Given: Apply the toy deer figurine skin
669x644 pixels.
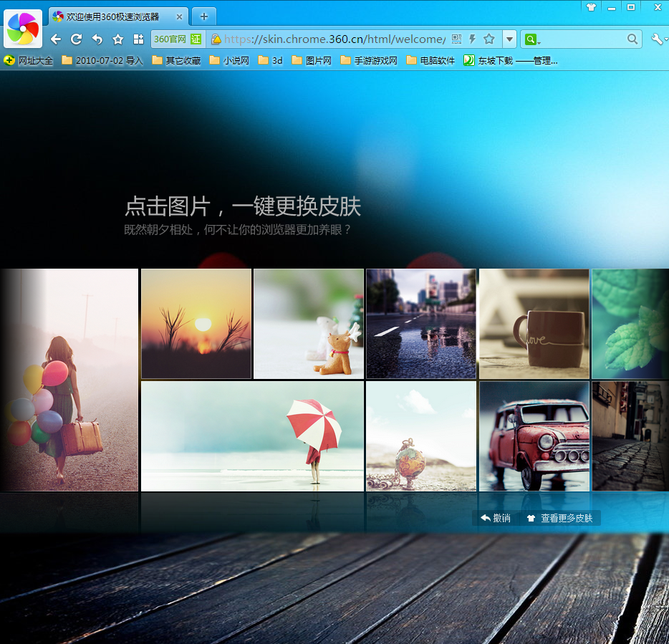Looking at the screenshot, I should pyautogui.click(x=309, y=324).
